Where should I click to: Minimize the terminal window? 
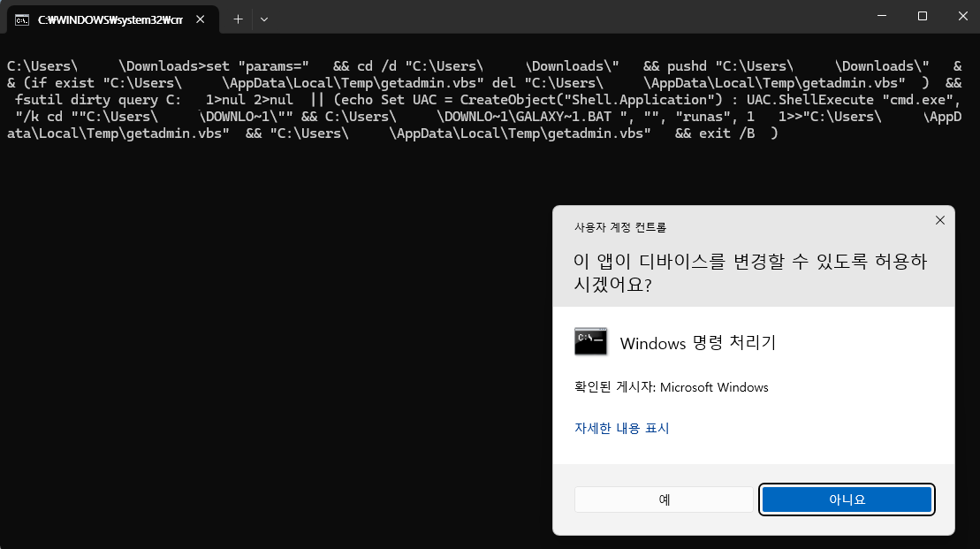(x=882, y=16)
